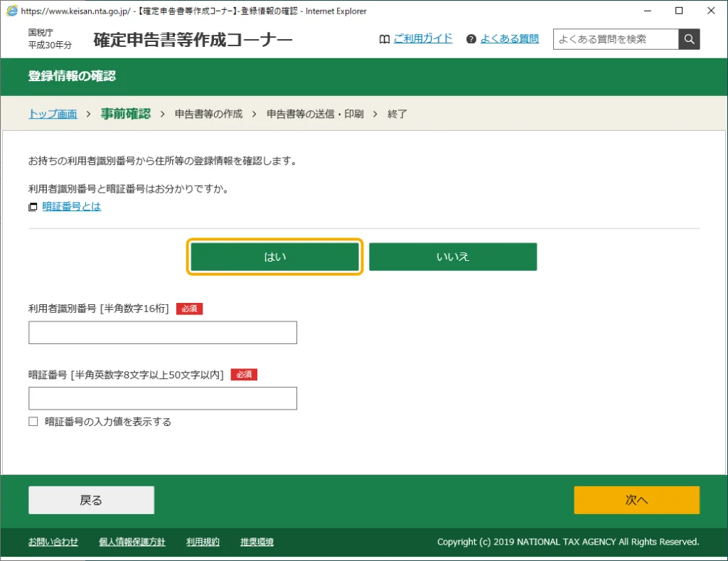Open the 暗証番号とは help link
Viewport: 728px width, 561px height.
pos(72,207)
